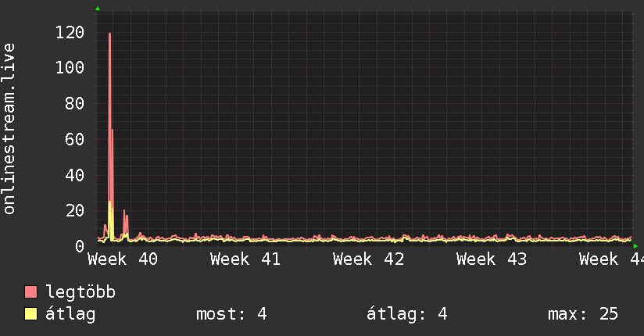
Task: Click the tall pink spike peak at 120
Action: 109,34
